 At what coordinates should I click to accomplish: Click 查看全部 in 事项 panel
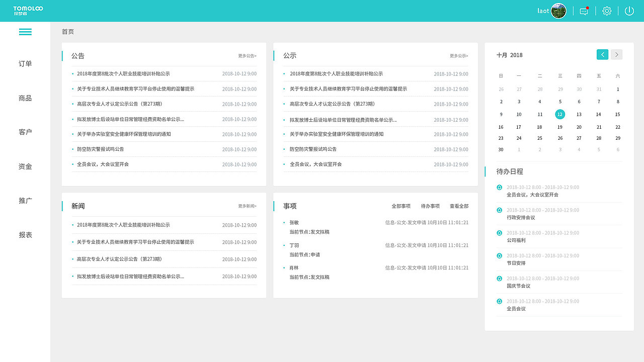tap(459, 206)
